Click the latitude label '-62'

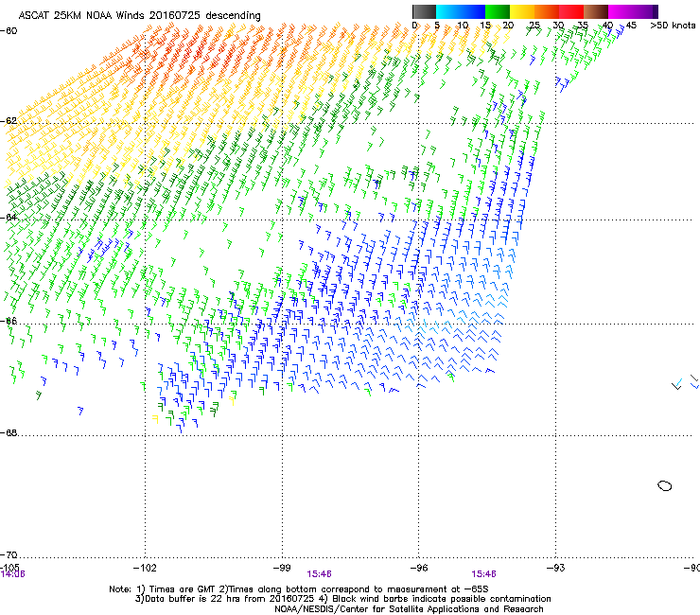[9, 121]
